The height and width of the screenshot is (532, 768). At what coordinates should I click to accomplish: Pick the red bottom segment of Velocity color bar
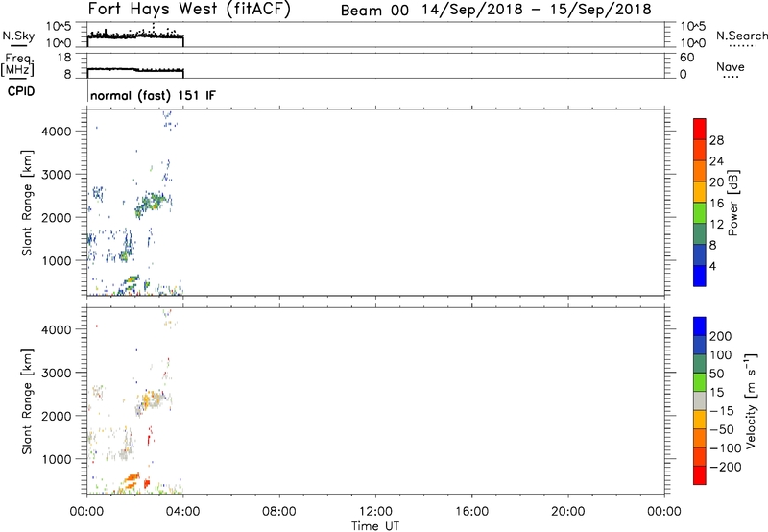coord(700,475)
